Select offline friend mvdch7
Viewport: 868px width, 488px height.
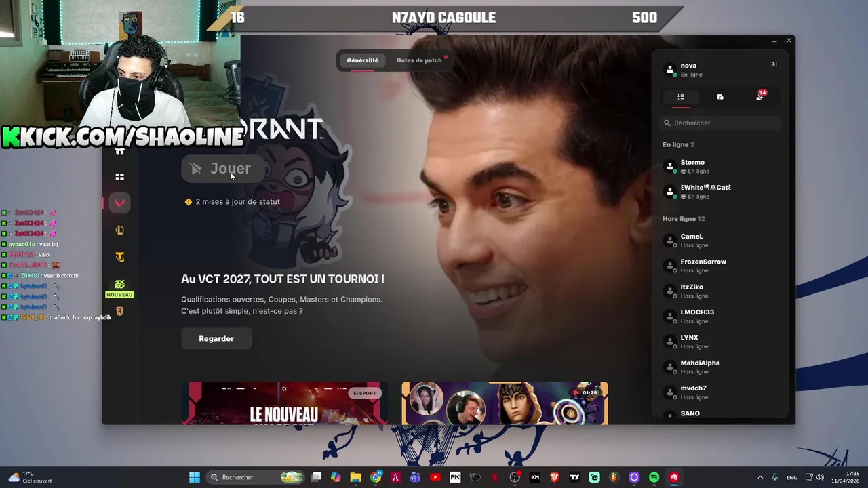720,392
